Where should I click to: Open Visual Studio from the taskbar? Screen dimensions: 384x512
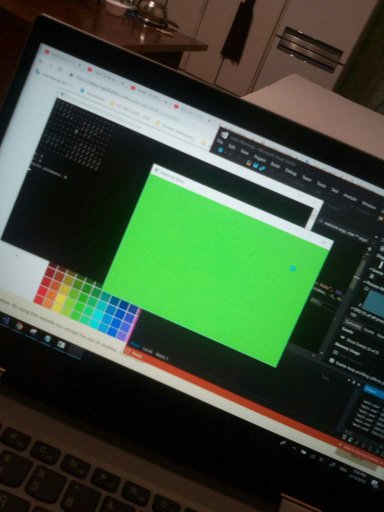(6, 321)
